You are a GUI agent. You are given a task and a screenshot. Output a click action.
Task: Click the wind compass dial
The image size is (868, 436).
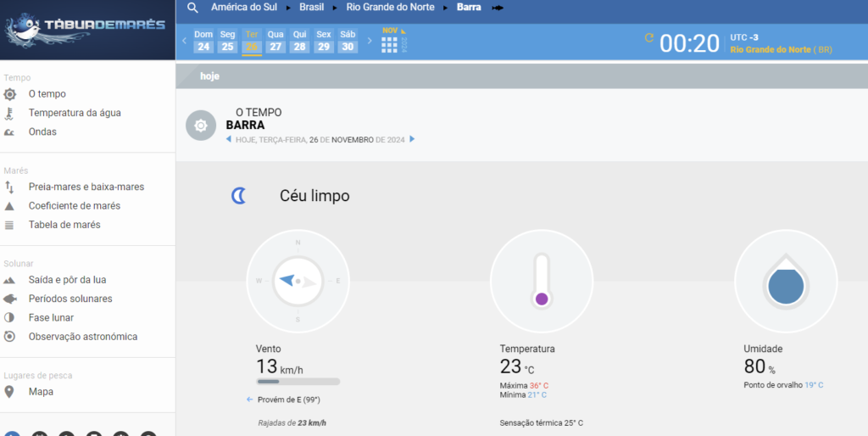[x=298, y=282]
